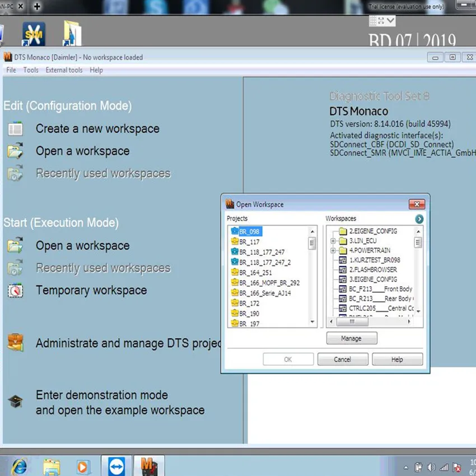Viewport: 476px width, 476px height.
Task: Click Enter demonstration mode link
Action: [x=120, y=403]
